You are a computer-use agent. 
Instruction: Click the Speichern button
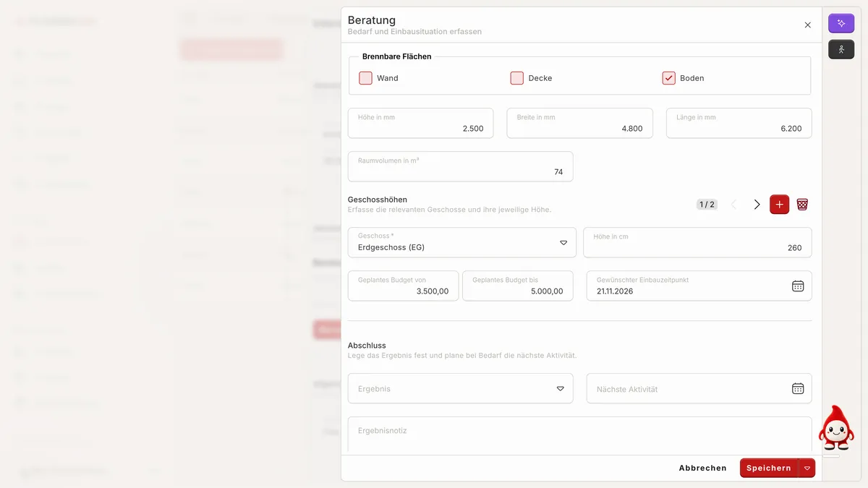[768, 468]
